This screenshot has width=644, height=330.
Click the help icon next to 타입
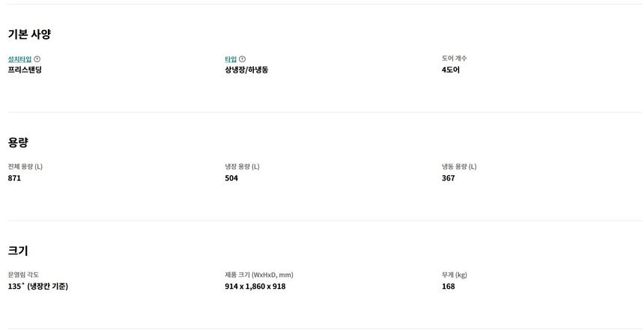(242, 59)
